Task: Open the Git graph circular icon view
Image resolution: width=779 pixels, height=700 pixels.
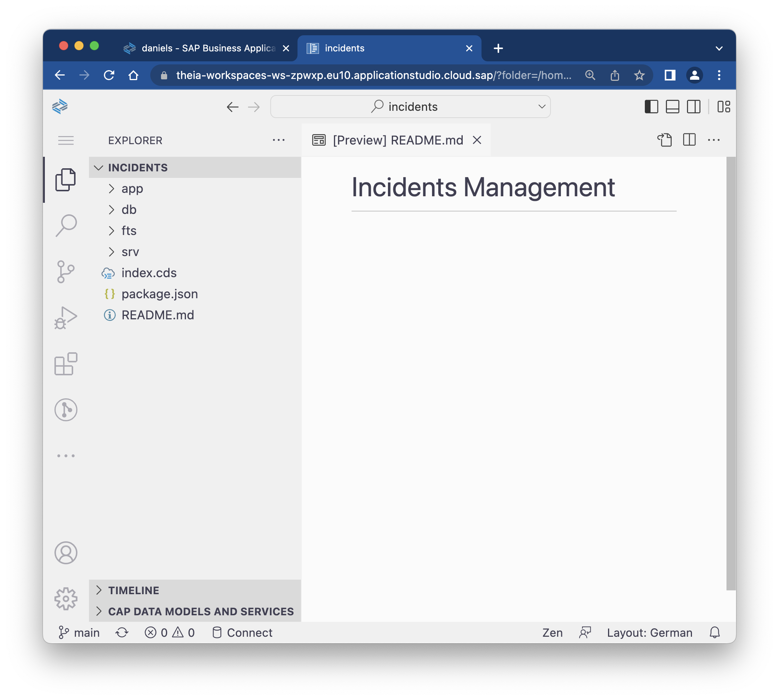Action: tap(66, 410)
